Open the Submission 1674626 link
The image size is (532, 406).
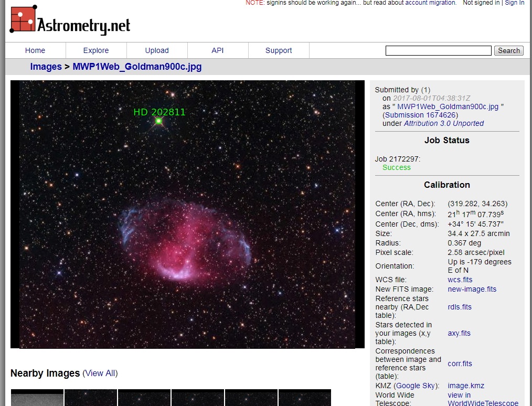pyautogui.click(x=420, y=115)
